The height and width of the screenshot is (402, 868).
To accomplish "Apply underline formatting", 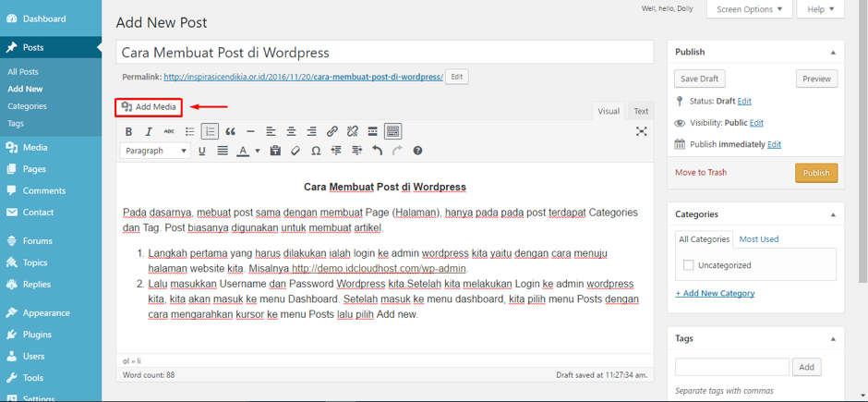I will tap(202, 151).
